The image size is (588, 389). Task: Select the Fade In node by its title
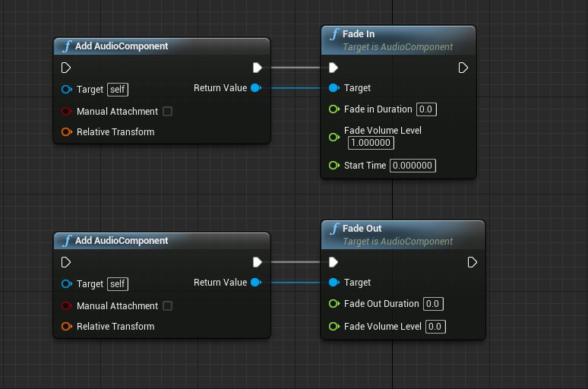tap(359, 34)
